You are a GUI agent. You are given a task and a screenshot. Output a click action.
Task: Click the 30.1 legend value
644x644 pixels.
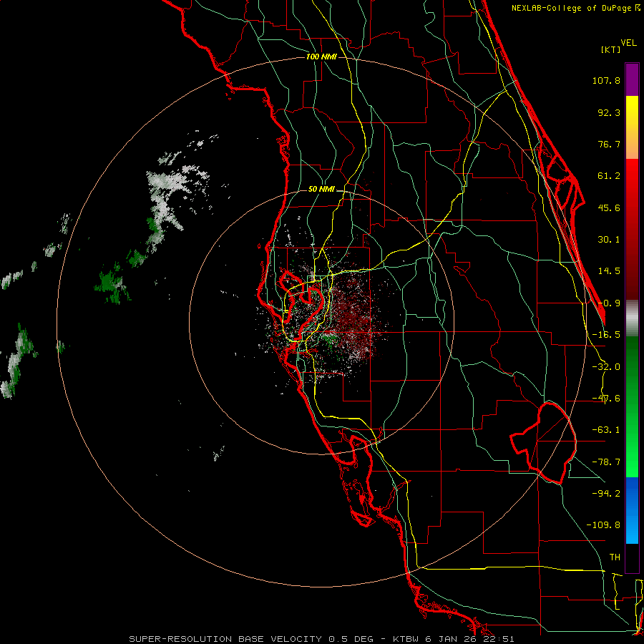coord(609,240)
